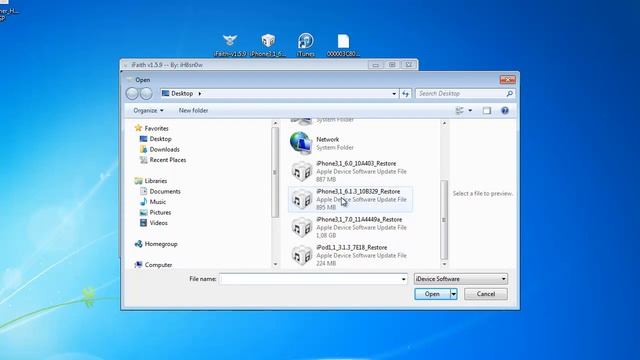Select the 000003C80 file desktop icon
This screenshot has width=640, height=360.
click(x=343, y=44)
